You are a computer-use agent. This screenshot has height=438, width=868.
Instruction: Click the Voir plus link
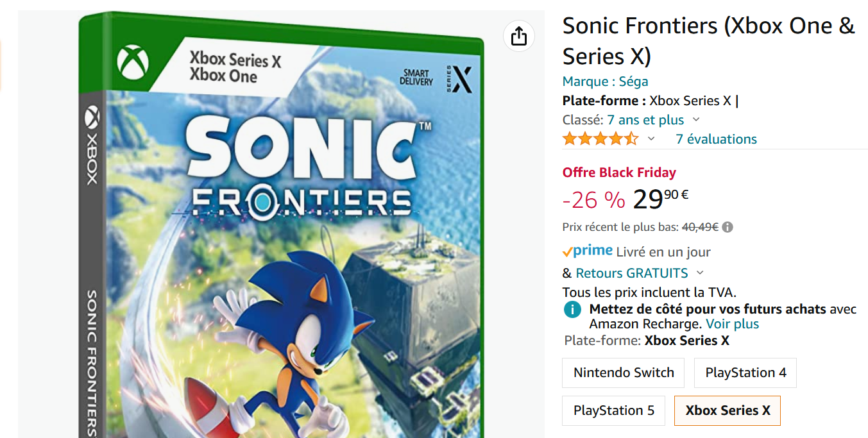(732, 324)
